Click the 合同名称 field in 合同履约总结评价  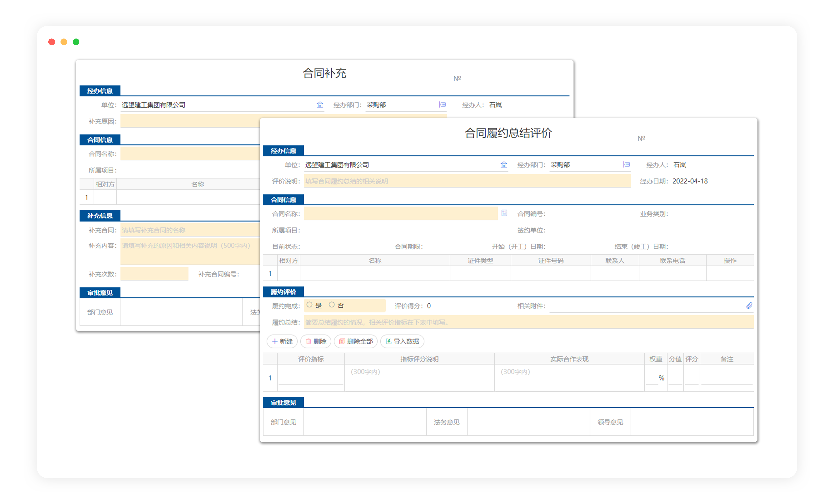[401, 213]
